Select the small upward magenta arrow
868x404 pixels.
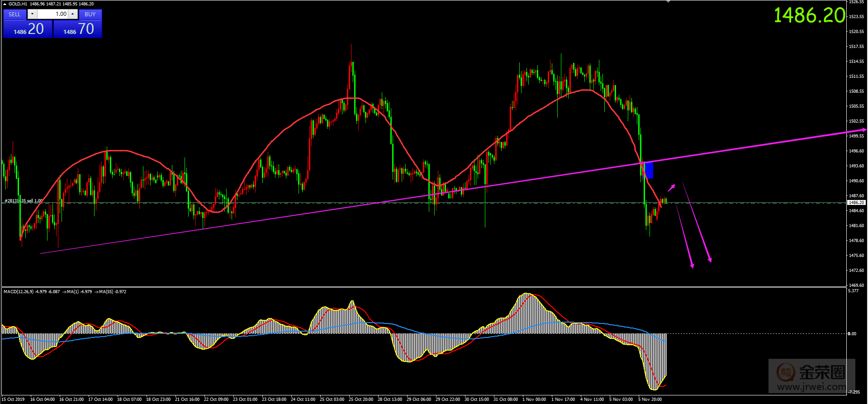672,187
